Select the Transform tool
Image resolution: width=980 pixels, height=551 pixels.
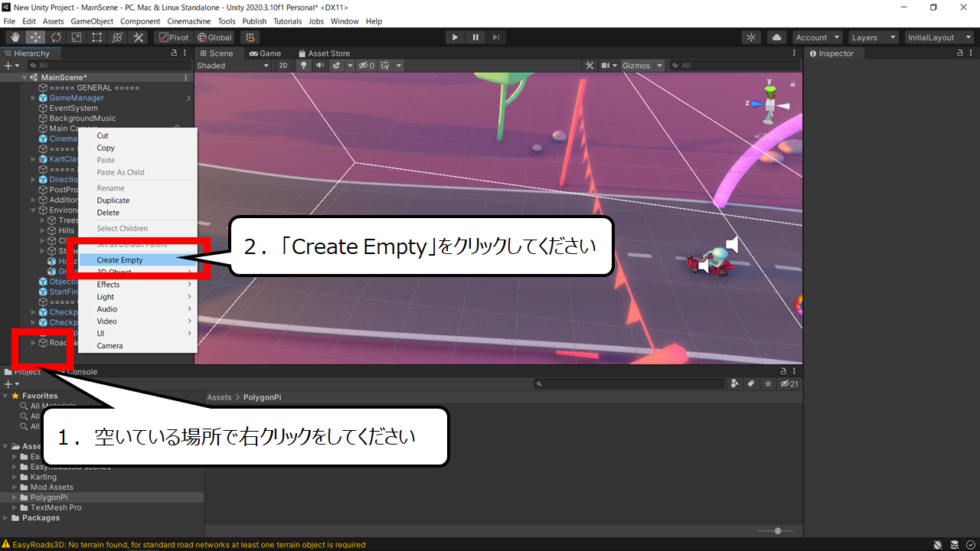(x=117, y=37)
